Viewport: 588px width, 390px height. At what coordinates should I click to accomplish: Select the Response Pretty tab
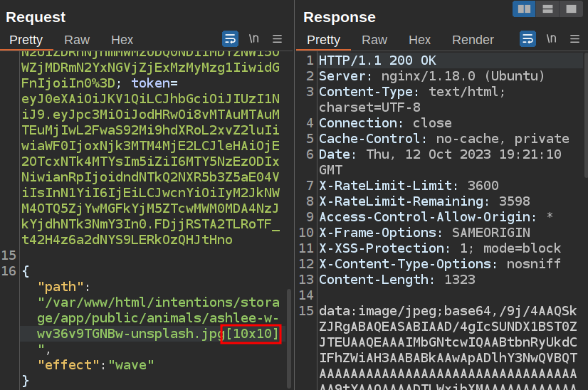[323, 40]
